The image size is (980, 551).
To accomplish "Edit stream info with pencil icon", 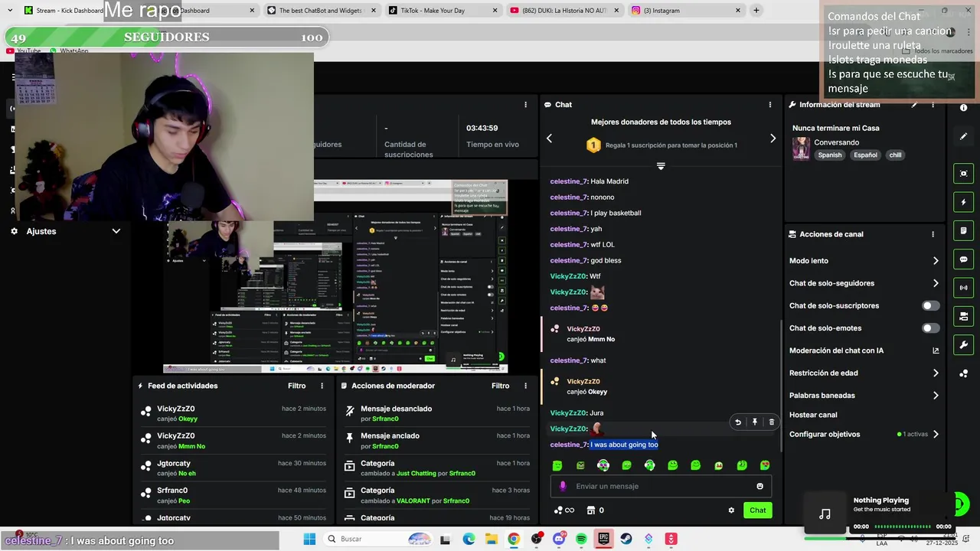I will coord(914,105).
